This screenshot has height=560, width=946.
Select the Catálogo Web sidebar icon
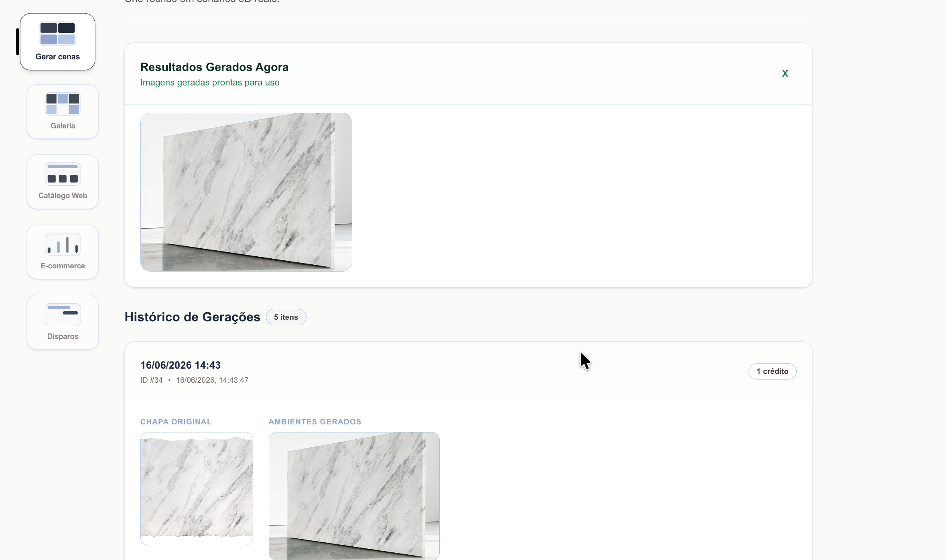(63, 174)
